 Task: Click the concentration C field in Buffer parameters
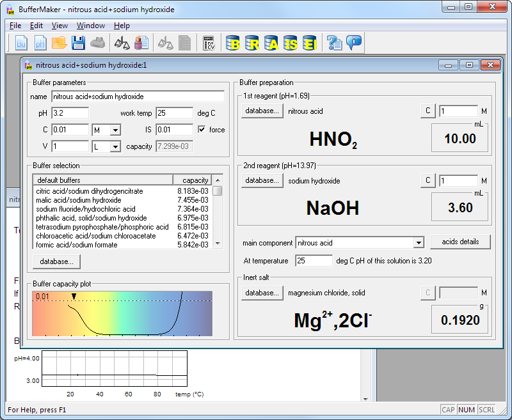pos(70,130)
